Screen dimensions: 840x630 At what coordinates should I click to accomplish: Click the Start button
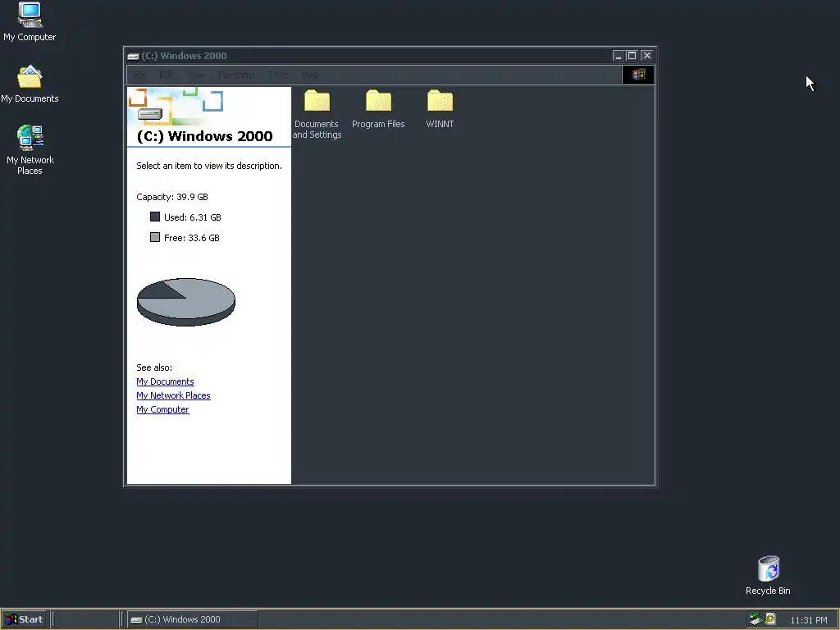coord(25,619)
